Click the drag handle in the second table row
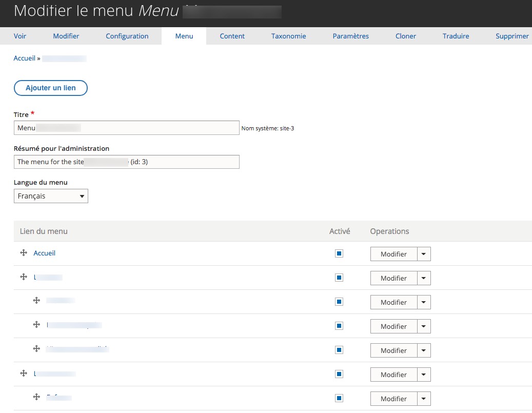The width and height of the screenshot is (532, 413). (24, 277)
